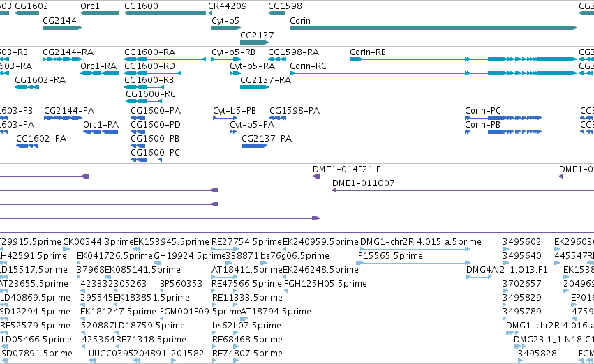Select the CG1600-RC transcript
This screenshot has height=364, width=594.
pyautogui.click(x=144, y=101)
